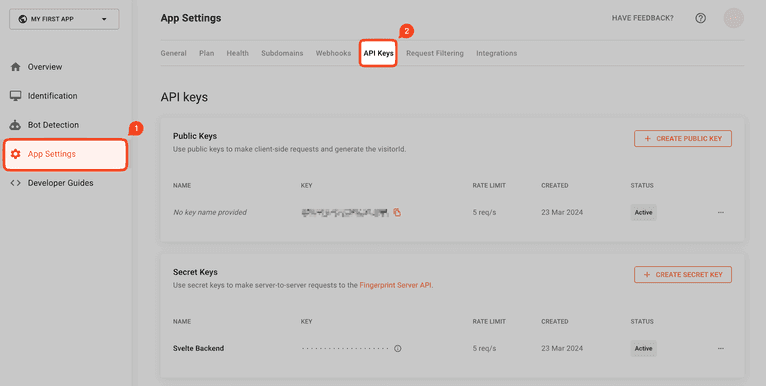The image size is (766, 386).
Task: Open the Integrations tab
Action: (496, 53)
